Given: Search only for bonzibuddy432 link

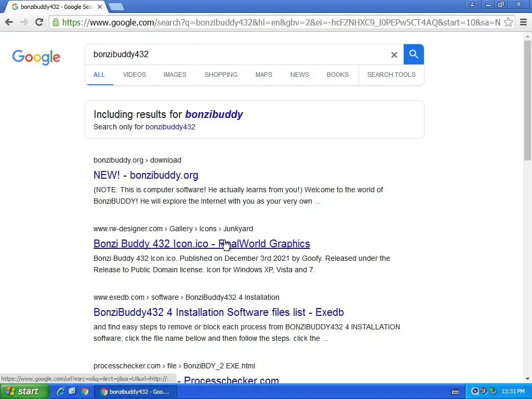Looking at the screenshot, I should [x=170, y=127].
